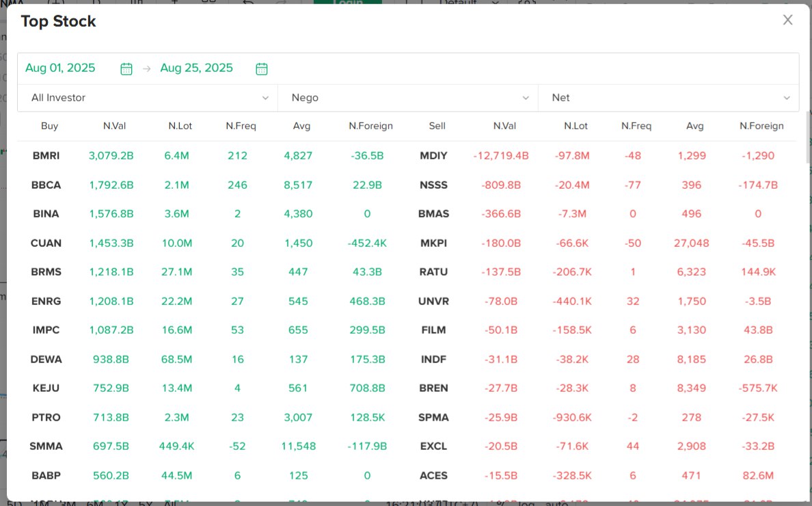Click DEWA's lot value 68.5M
The width and height of the screenshot is (812, 506).
pos(176,359)
